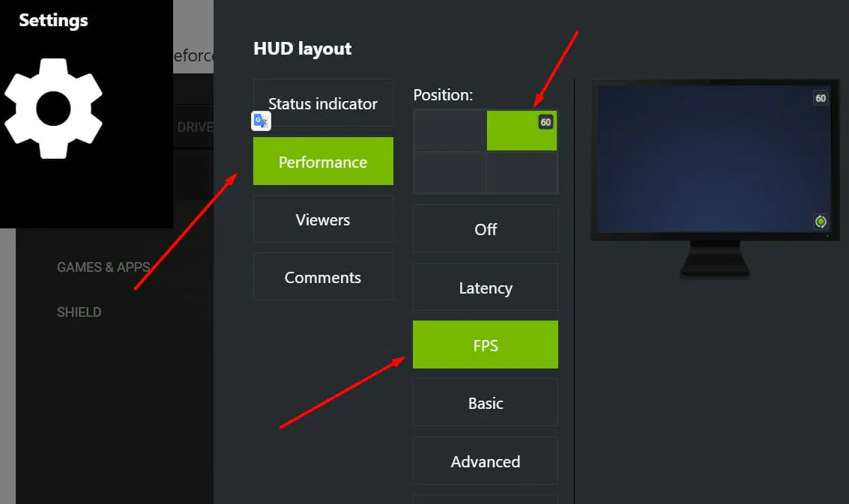Screen dimensions: 849x504
Task: Open GAMES & APPS in sidebar
Action: pyautogui.click(x=103, y=267)
